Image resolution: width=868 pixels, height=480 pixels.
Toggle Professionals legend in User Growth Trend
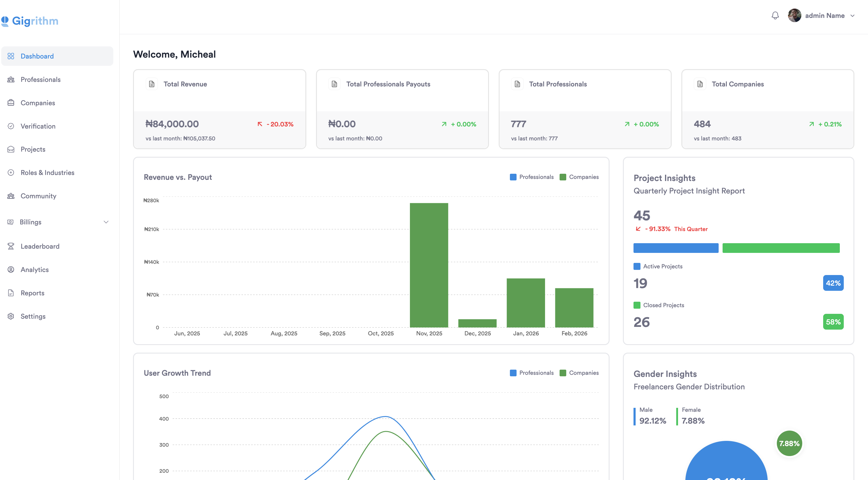532,373
